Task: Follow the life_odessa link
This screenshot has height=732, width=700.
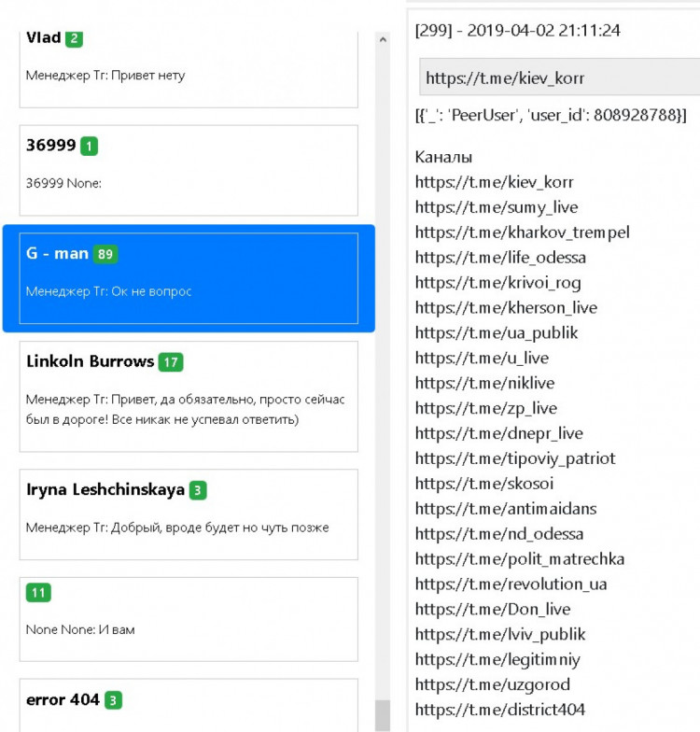Action: tap(500, 258)
